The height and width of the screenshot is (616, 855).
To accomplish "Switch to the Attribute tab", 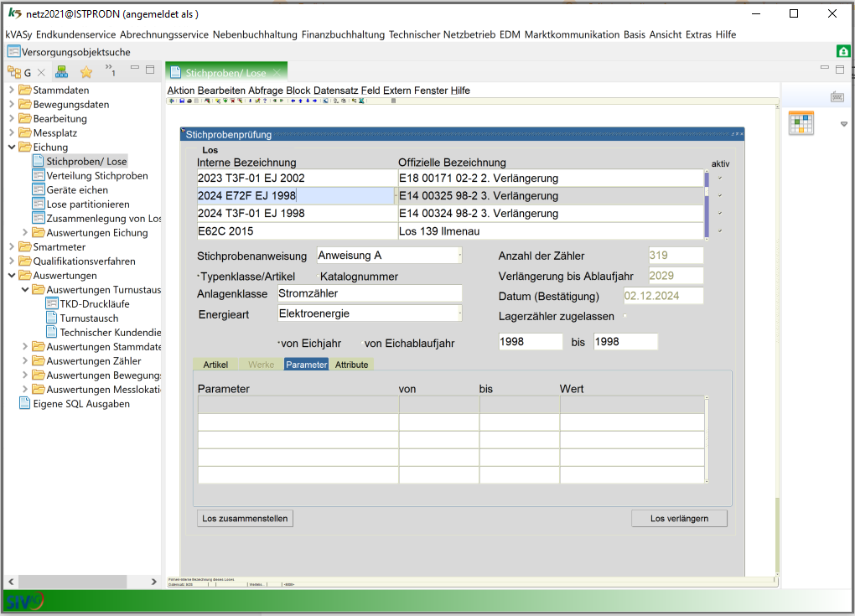I will 351,365.
